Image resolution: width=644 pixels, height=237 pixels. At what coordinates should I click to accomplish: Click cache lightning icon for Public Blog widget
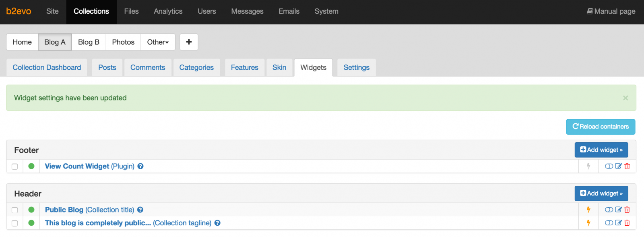point(588,210)
